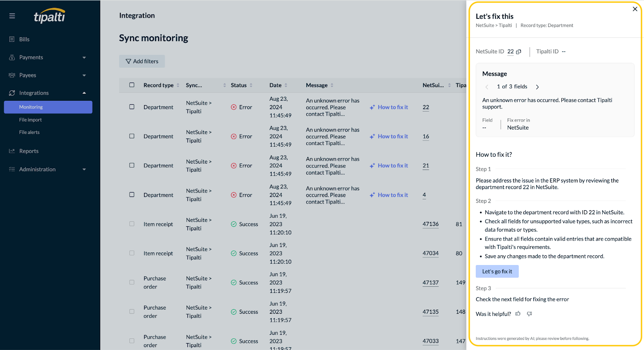644x350 pixels.
Task: Click Error status icon for ID 16 row
Action: (x=233, y=137)
